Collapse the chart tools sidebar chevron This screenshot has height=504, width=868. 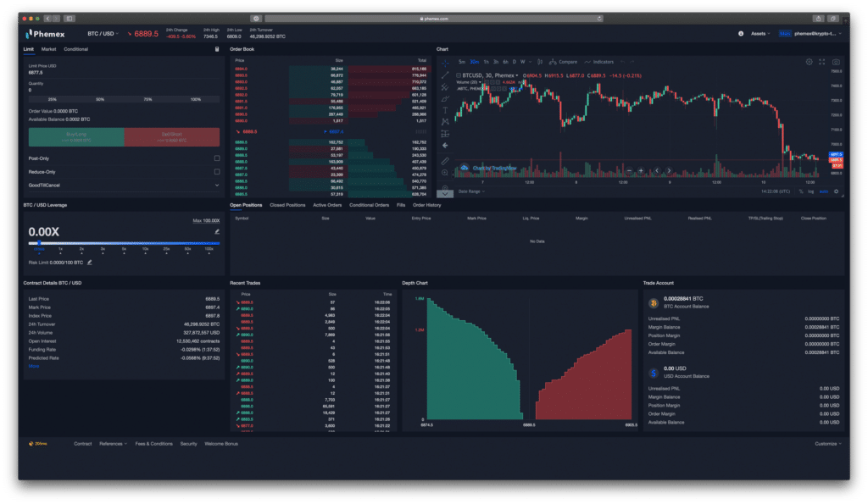click(445, 194)
